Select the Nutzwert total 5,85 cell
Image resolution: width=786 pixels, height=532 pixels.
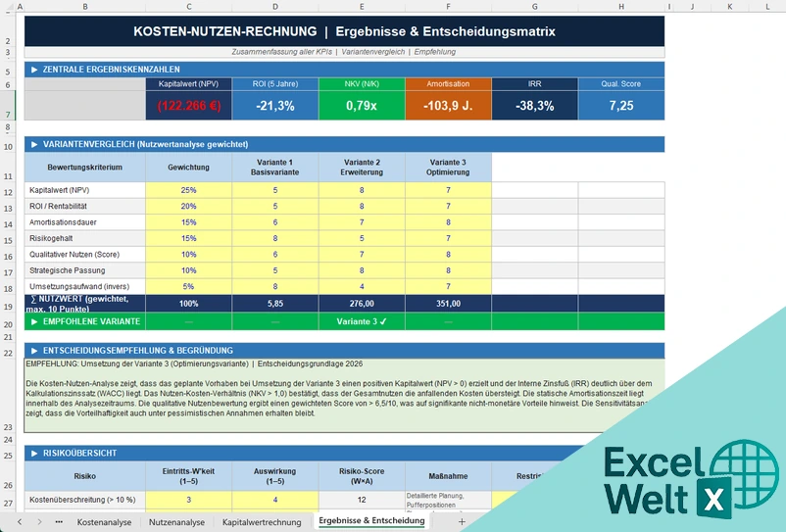click(275, 304)
